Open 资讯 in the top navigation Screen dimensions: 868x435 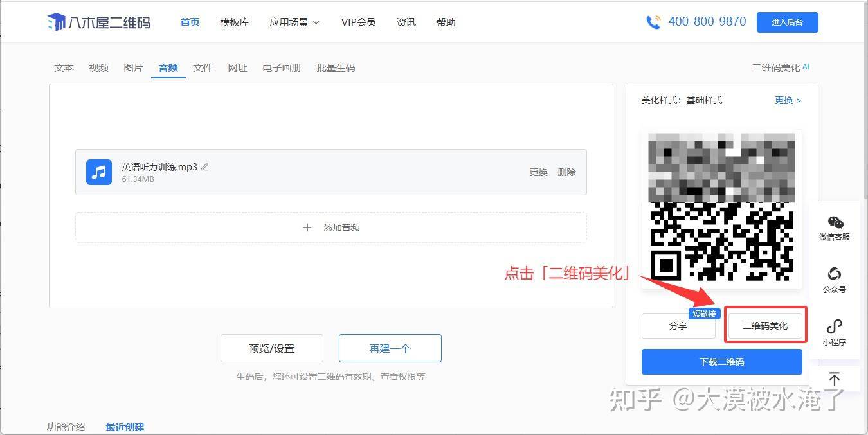(x=406, y=22)
